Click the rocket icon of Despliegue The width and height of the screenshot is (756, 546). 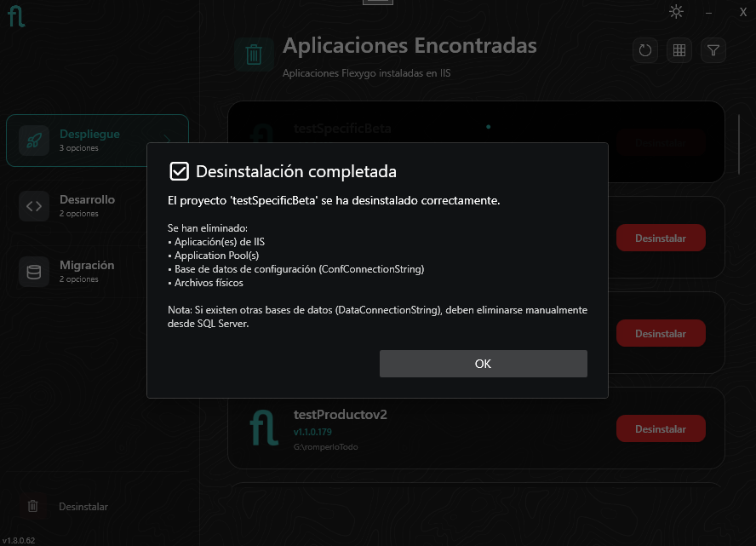coord(34,141)
